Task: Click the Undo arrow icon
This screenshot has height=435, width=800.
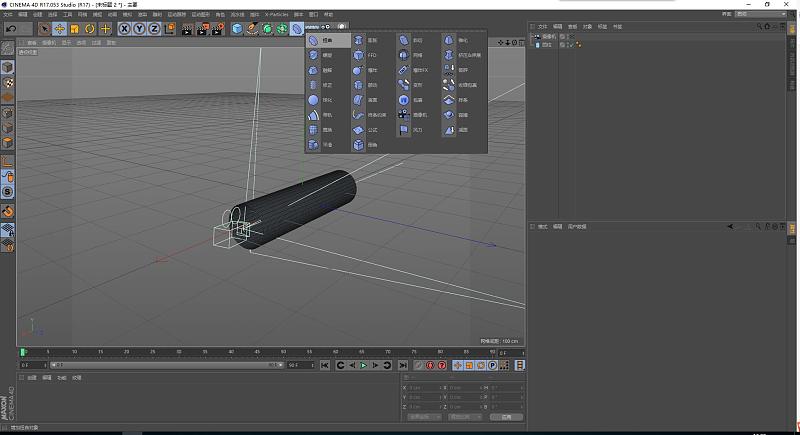Action: pyautogui.click(x=11, y=29)
